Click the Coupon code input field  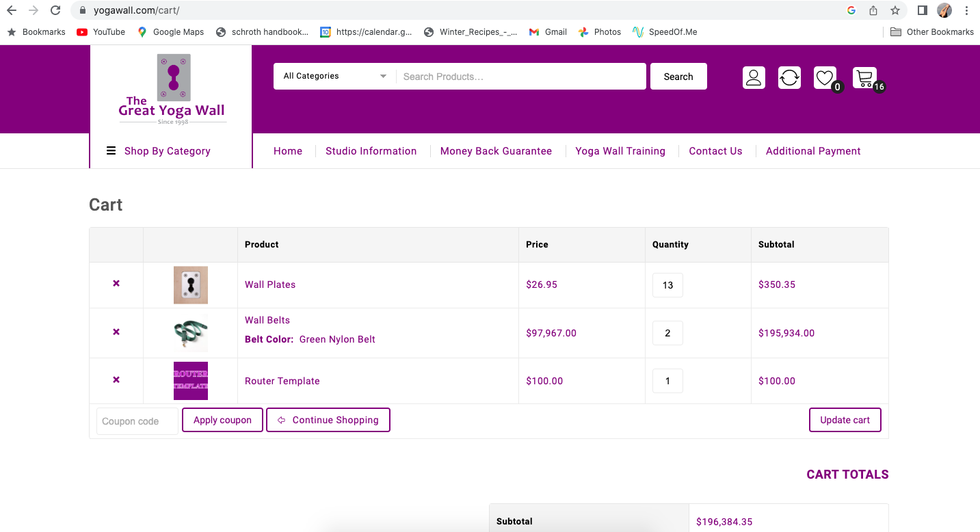pos(137,421)
